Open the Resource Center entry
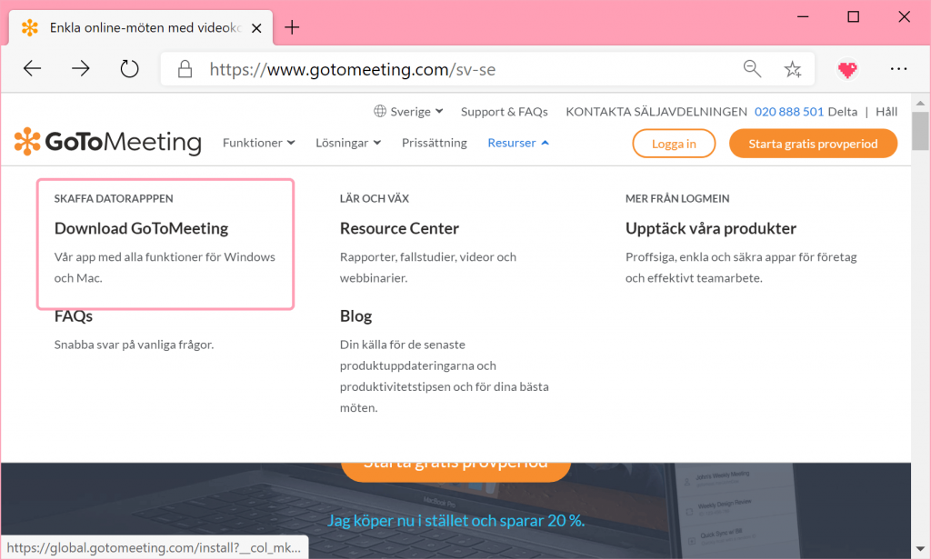 click(399, 228)
